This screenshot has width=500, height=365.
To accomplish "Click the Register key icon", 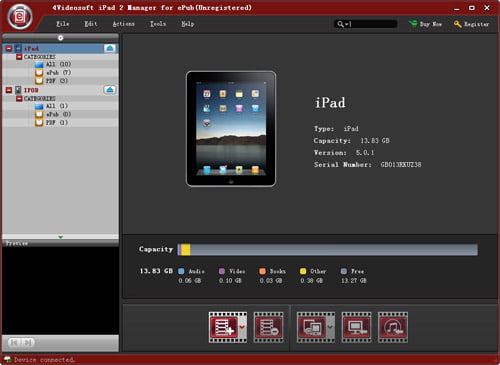I will [x=458, y=24].
